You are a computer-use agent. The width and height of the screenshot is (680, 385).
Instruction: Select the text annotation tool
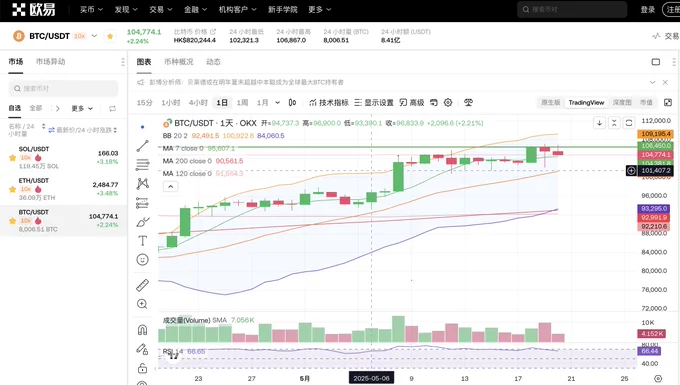142,241
